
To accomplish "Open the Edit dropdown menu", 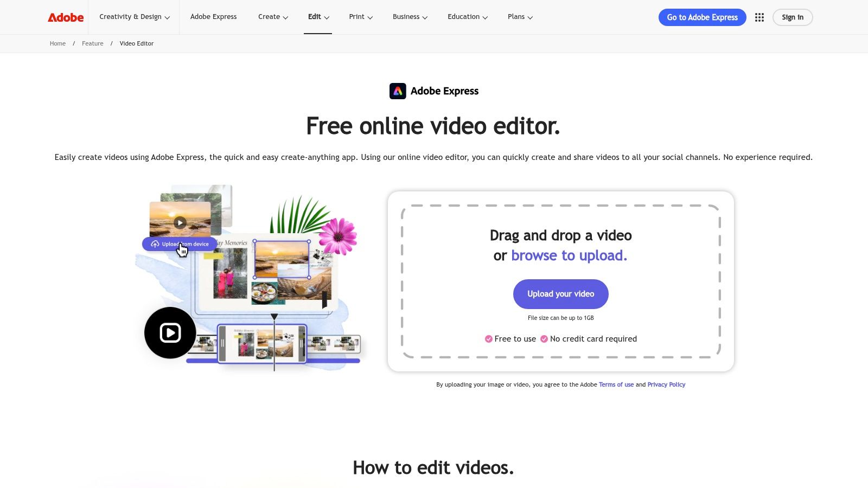I will (x=318, y=17).
